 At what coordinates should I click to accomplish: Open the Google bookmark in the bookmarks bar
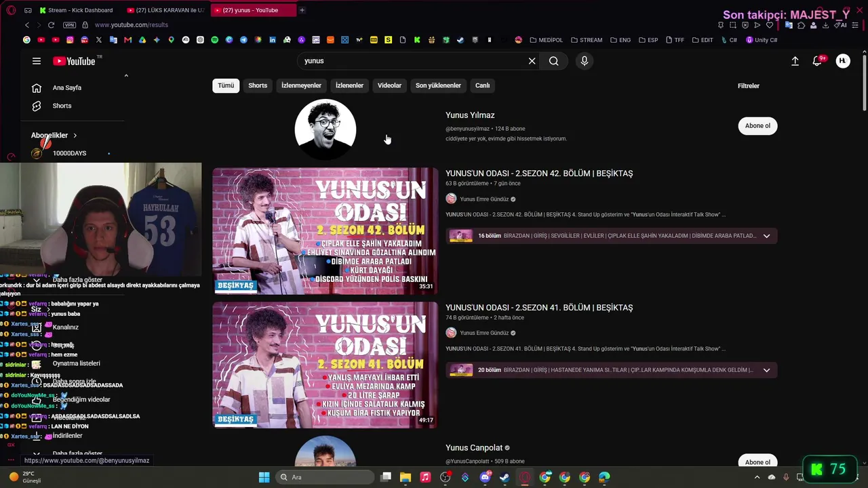pyautogui.click(x=26, y=40)
